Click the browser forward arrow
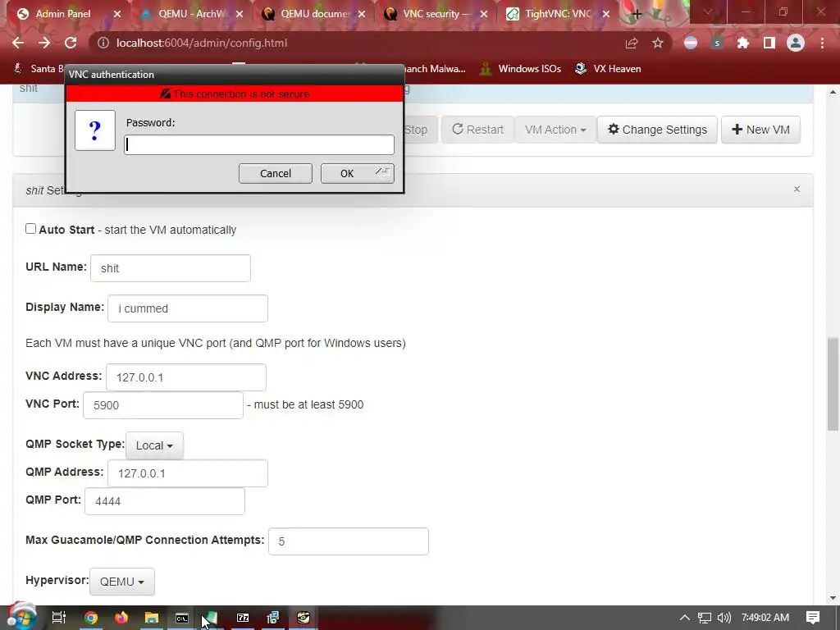Screen dimensions: 840x630 pyautogui.click(x=44, y=43)
